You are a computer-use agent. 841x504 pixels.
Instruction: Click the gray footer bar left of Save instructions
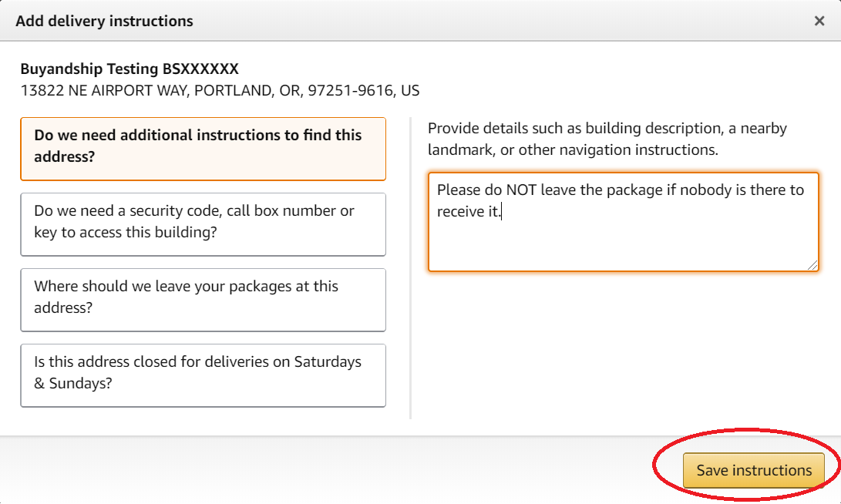point(338,469)
